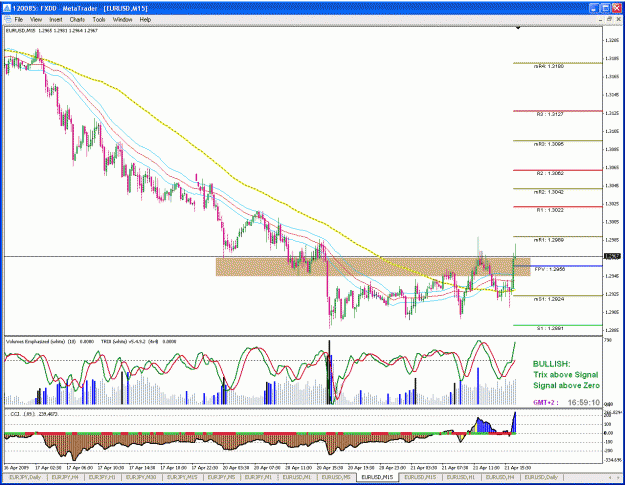The width and height of the screenshot is (625, 485).
Task: Open the View menu
Action: [35, 19]
